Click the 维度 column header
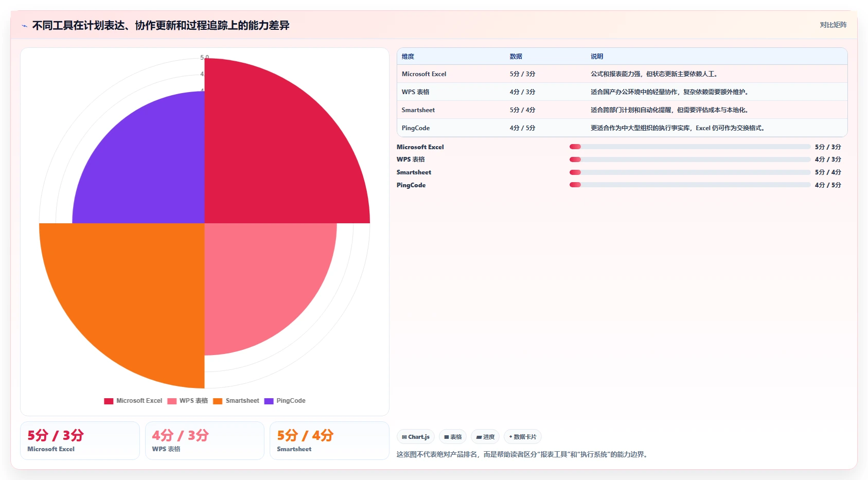 coord(408,57)
